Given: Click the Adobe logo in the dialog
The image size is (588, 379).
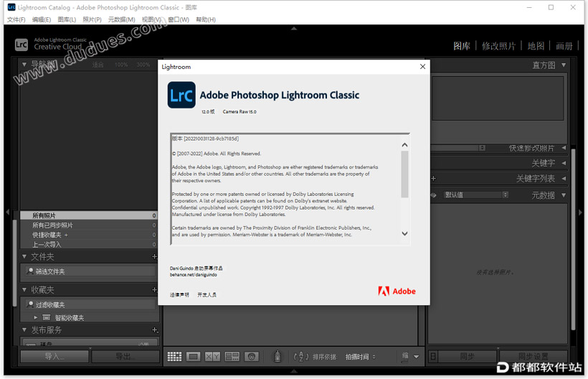Looking at the screenshot, I should [397, 291].
